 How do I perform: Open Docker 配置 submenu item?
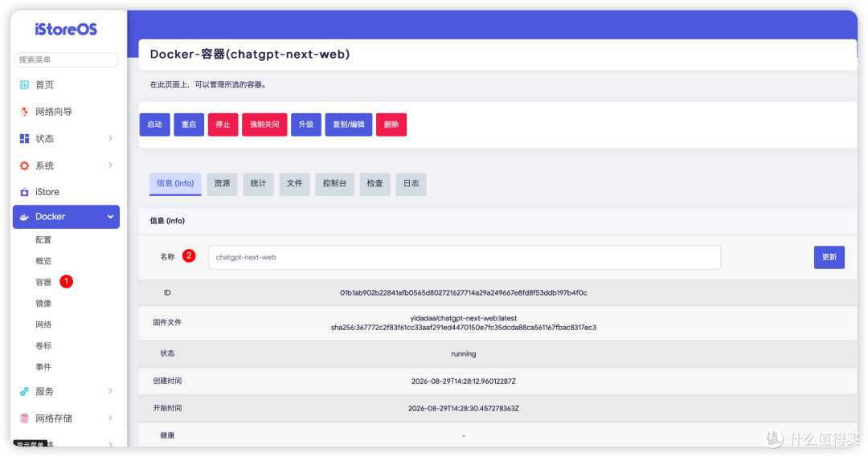pyautogui.click(x=43, y=239)
